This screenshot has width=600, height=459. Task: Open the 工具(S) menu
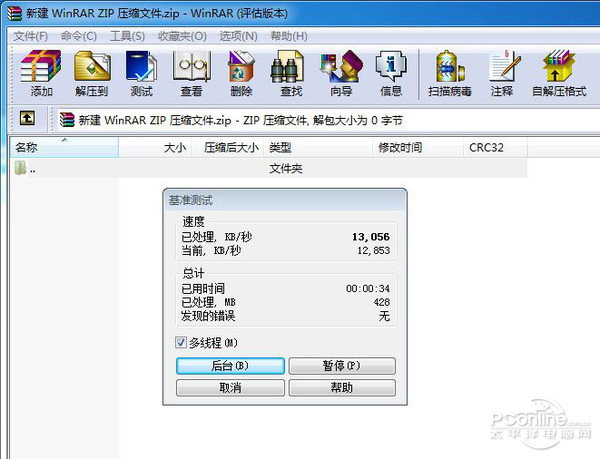[127, 36]
